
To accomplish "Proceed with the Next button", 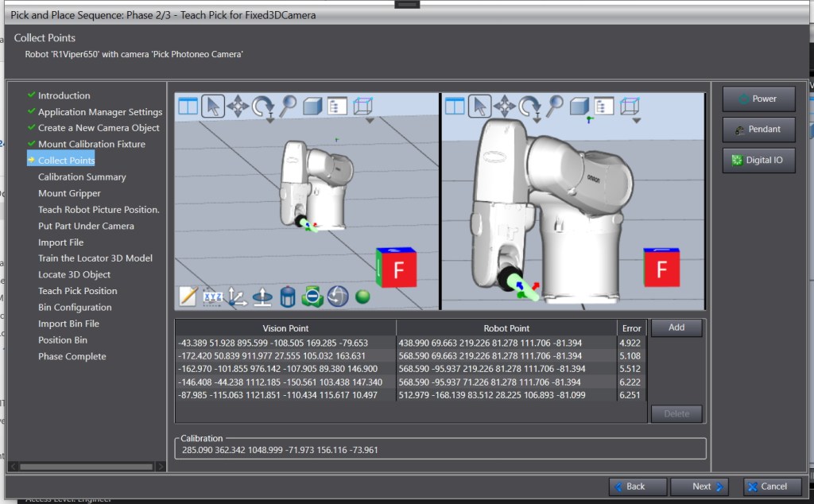I will (x=700, y=487).
